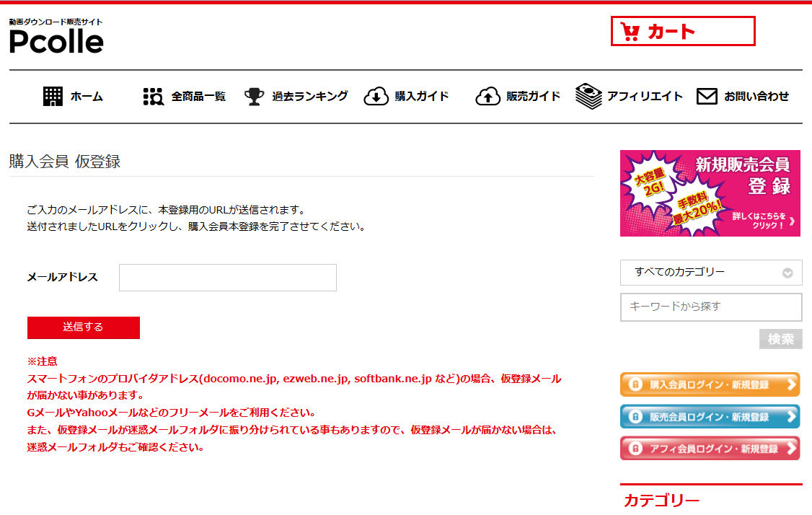Click the Pcolle logo
Screen dimensions: 812x515
56,37
